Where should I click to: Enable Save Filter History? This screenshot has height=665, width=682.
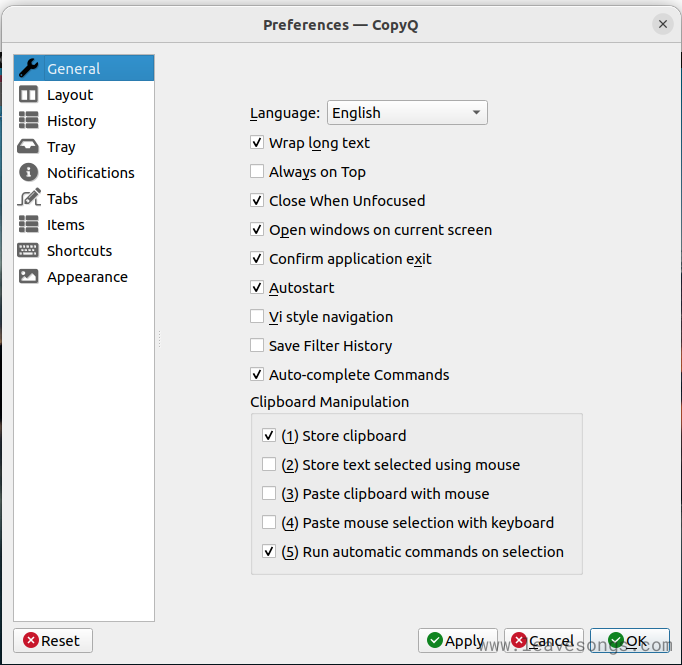pyautogui.click(x=257, y=346)
